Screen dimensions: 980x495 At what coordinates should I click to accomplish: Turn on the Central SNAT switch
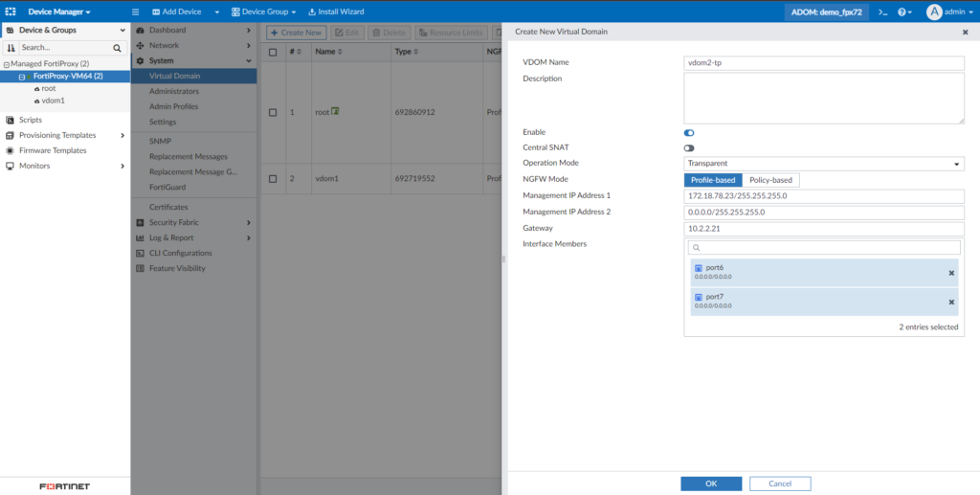coord(689,147)
